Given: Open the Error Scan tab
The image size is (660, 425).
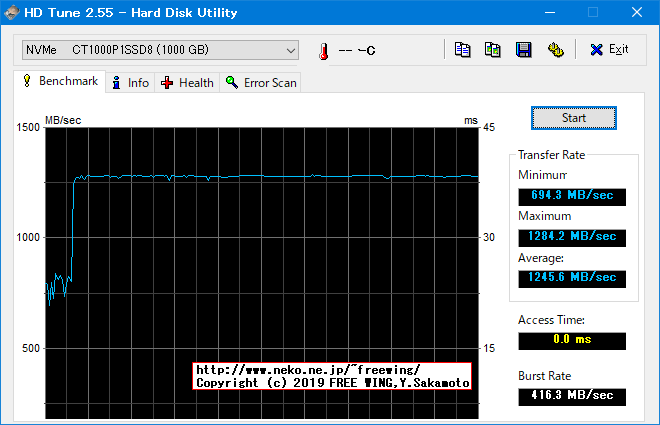Looking at the screenshot, I should click(261, 82).
